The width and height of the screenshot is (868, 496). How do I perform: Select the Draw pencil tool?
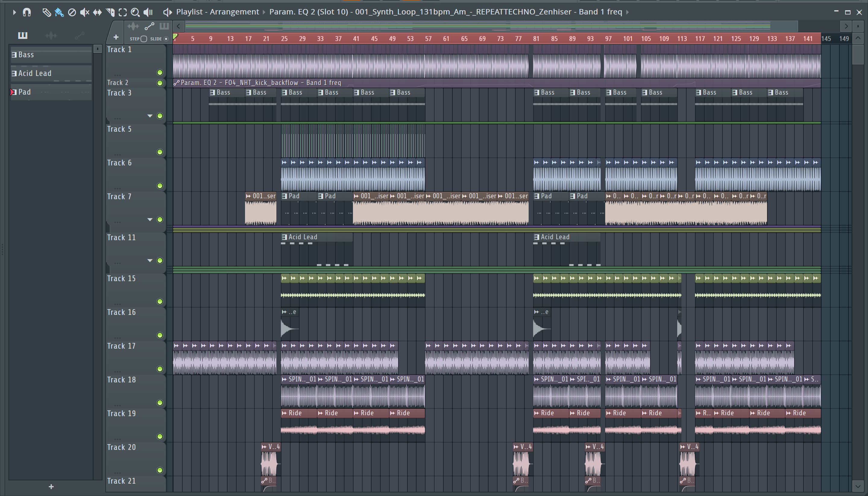[x=46, y=12]
